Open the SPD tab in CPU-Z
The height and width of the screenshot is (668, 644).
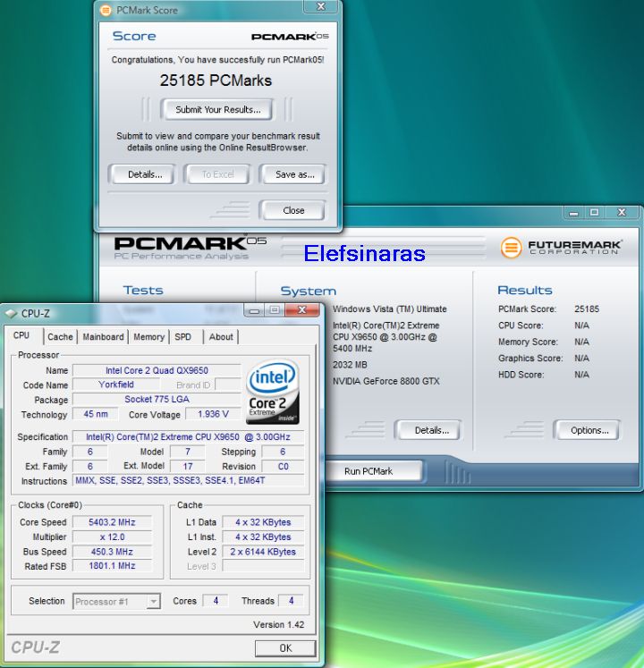point(182,336)
